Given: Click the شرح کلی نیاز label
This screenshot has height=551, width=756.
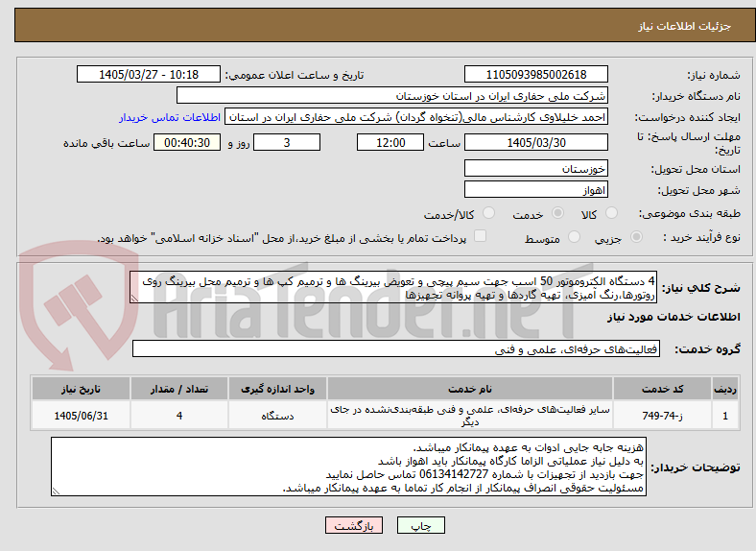Looking at the screenshot, I should [700, 288].
